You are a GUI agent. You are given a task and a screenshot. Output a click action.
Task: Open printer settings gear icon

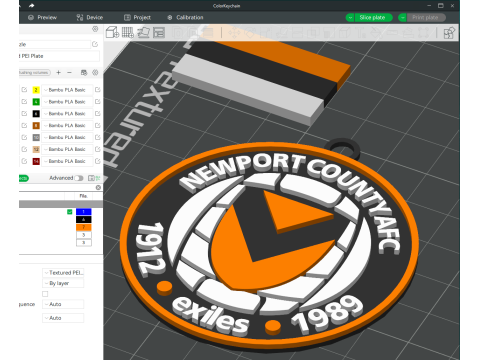pos(95,29)
